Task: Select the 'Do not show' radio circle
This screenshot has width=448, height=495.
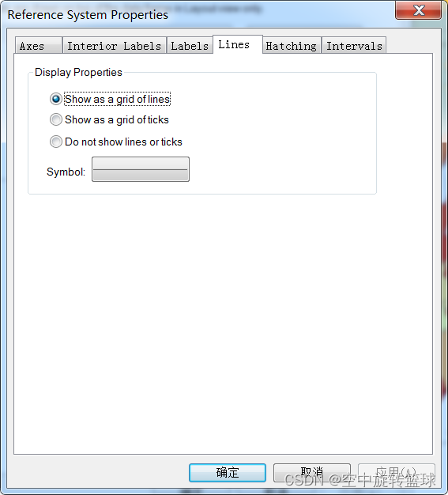Action: tap(56, 142)
